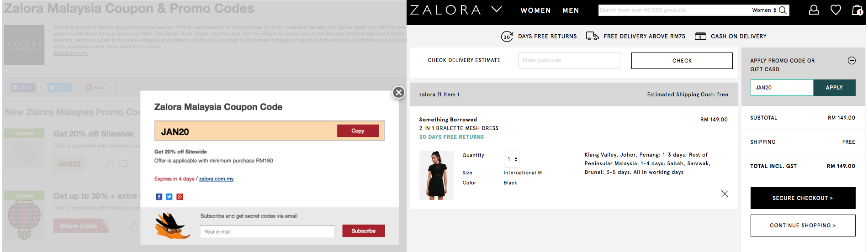Open the user account icon
Viewport: 868px width, 252px height.
tap(814, 10)
